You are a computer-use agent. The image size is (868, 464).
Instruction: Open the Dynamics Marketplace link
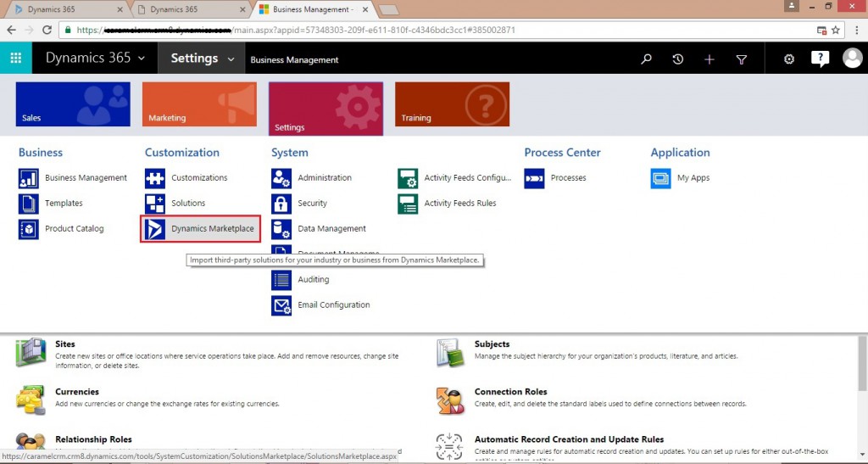pyautogui.click(x=213, y=229)
